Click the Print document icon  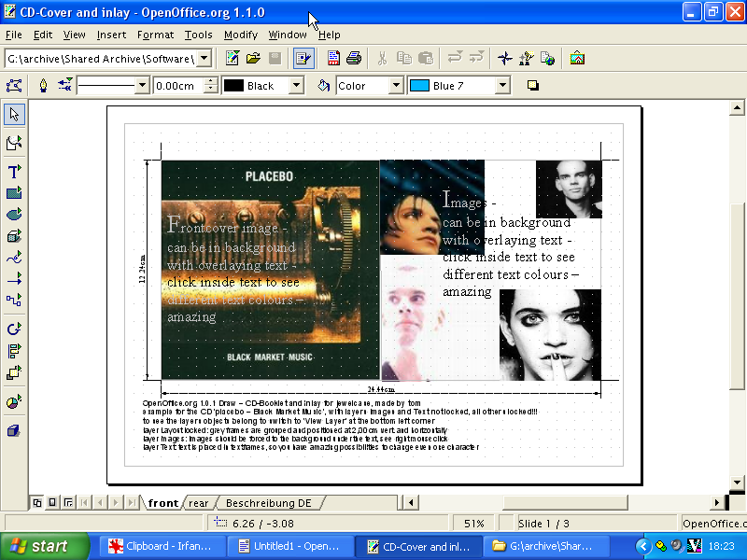point(354,58)
